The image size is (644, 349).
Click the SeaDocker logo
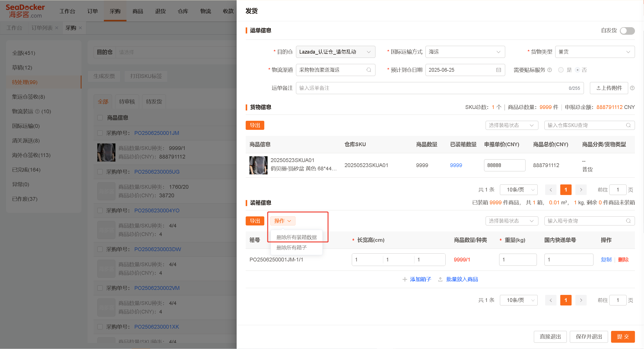[25, 11]
